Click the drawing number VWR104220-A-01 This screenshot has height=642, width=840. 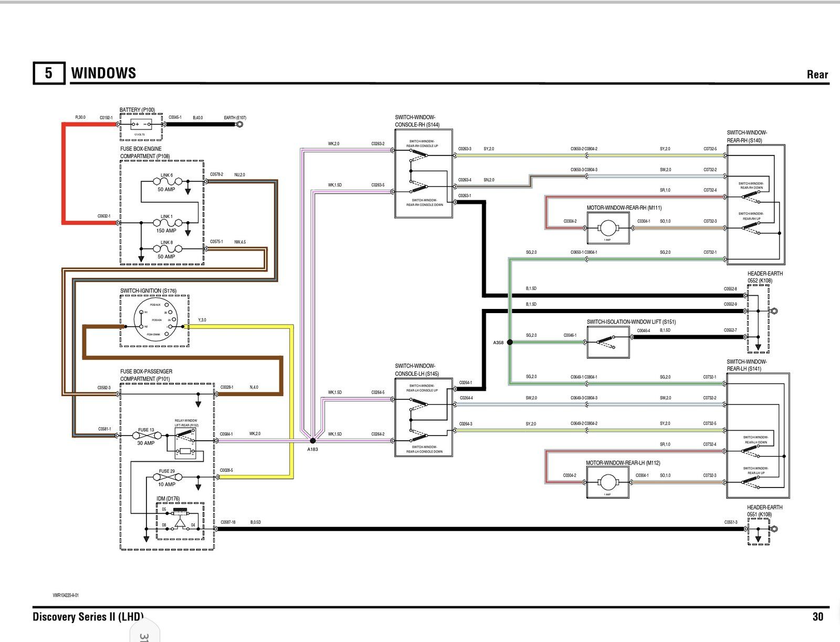66,595
